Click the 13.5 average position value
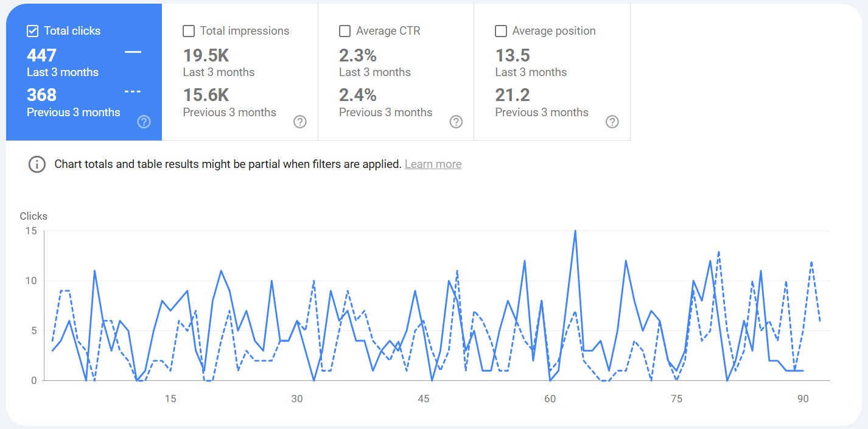Screen dimensions: 868x429 click(513, 55)
